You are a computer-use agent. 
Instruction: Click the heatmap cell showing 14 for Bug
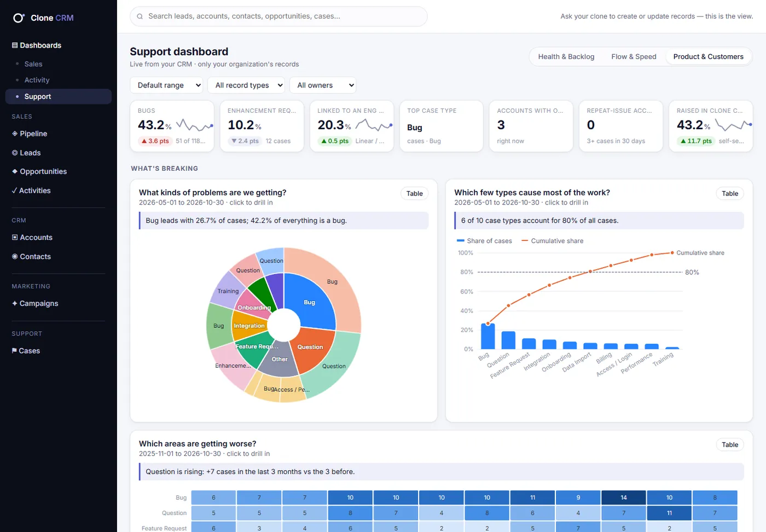pos(623,498)
